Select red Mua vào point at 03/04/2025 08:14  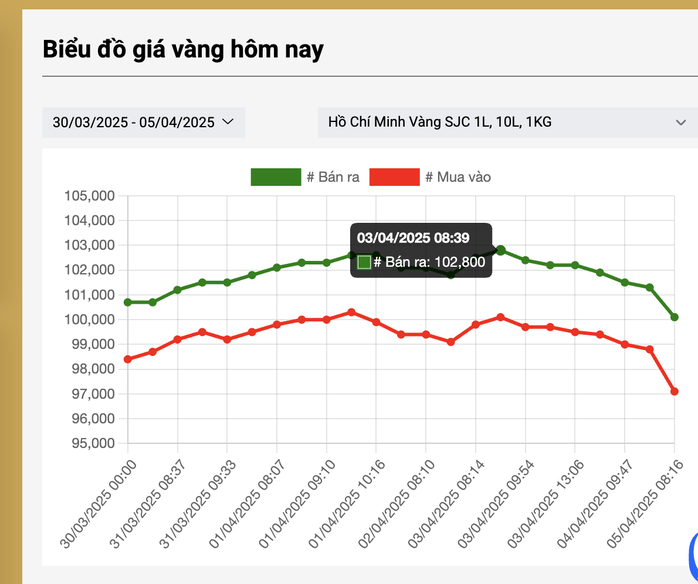[x=475, y=324]
